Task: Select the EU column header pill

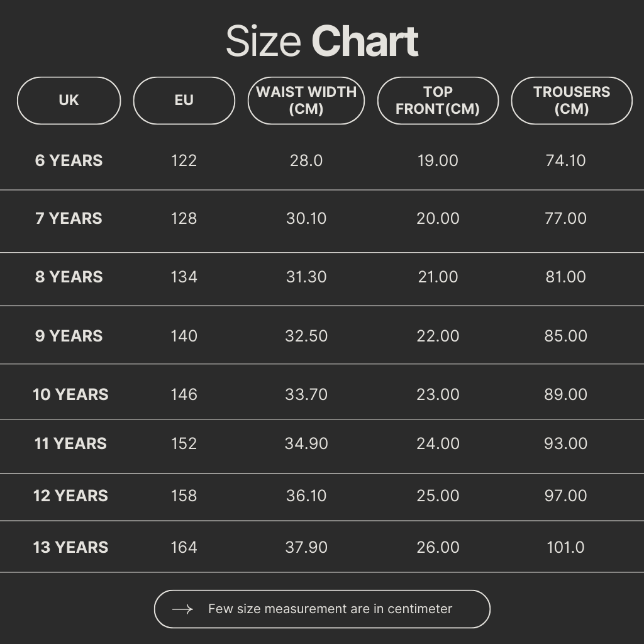Action: [184, 101]
